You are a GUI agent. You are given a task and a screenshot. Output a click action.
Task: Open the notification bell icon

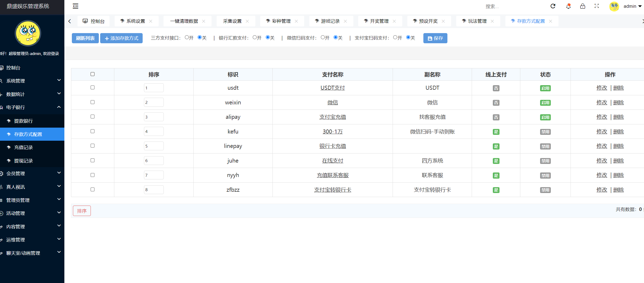568,6
